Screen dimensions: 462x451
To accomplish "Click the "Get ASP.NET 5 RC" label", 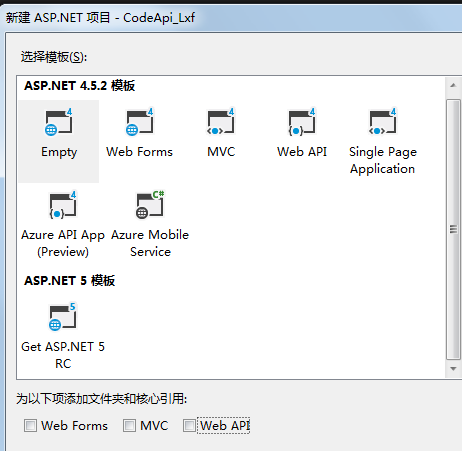I will 63,355.
